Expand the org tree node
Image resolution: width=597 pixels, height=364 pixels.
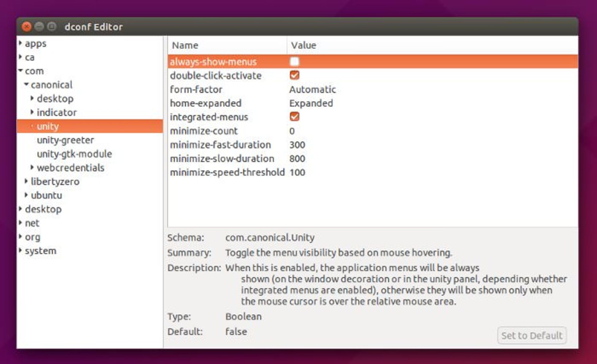[x=20, y=237]
